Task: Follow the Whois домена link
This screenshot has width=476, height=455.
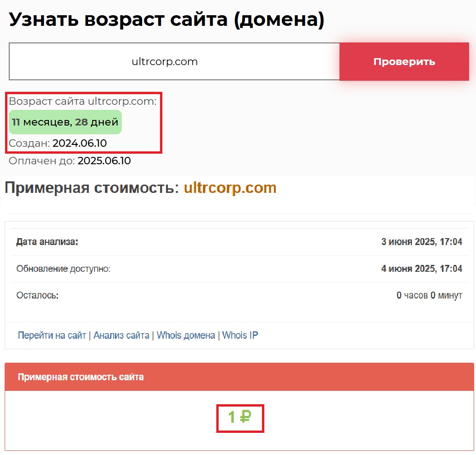Action: (x=186, y=335)
